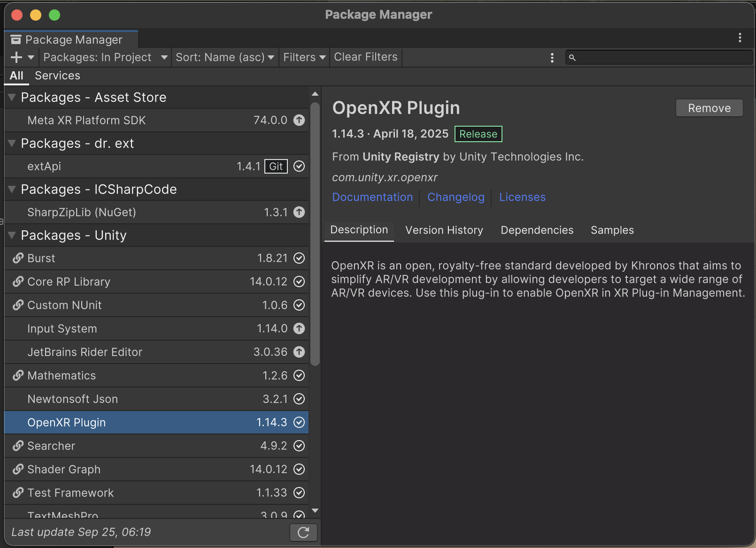
Task: Click the search magnifier icon
Action: 572,58
